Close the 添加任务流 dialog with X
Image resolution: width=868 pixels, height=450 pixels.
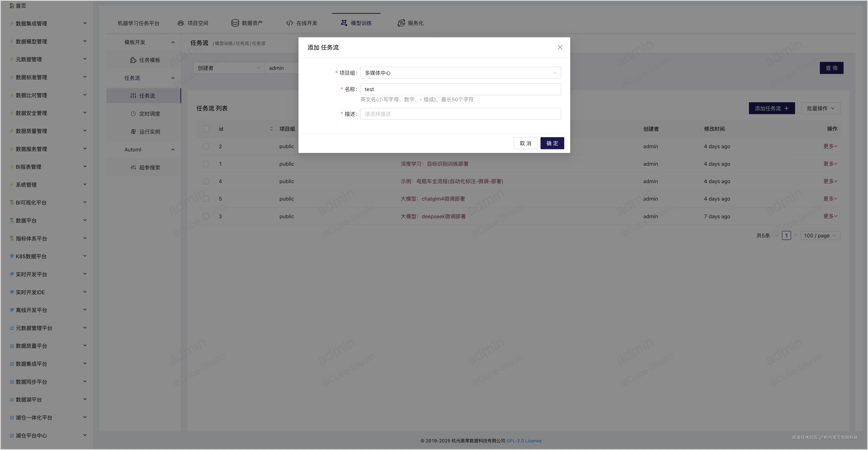coord(560,47)
